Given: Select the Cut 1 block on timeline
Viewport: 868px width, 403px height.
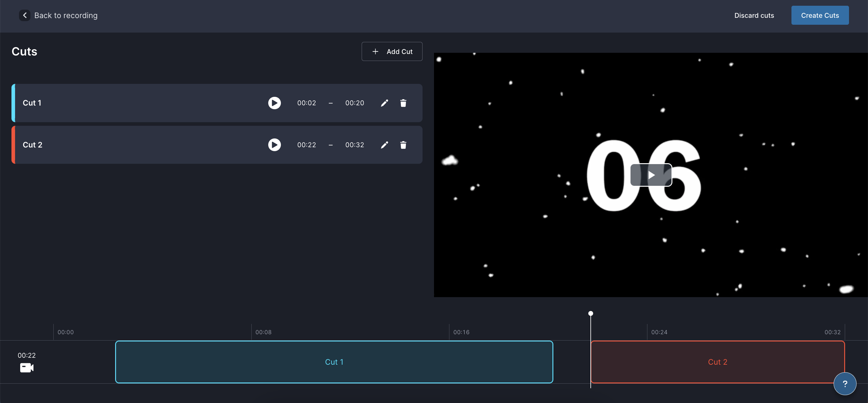Looking at the screenshot, I should pyautogui.click(x=334, y=361).
